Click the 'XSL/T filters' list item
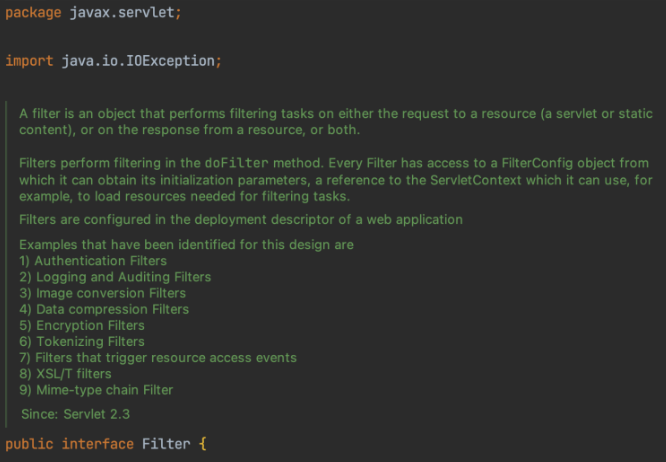This screenshot has height=462, width=666. point(66,373)
